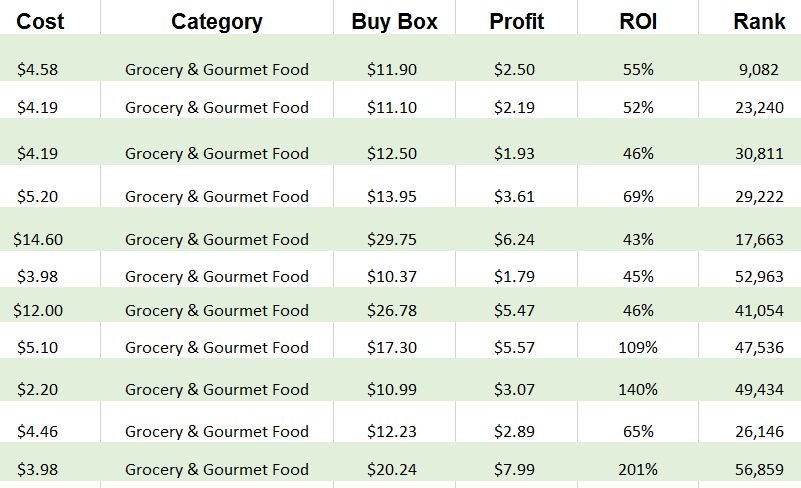The width and height of the screenshot is (801, 488).
Task: Select the rank cell showing 56,859
Action: [759, 469]
